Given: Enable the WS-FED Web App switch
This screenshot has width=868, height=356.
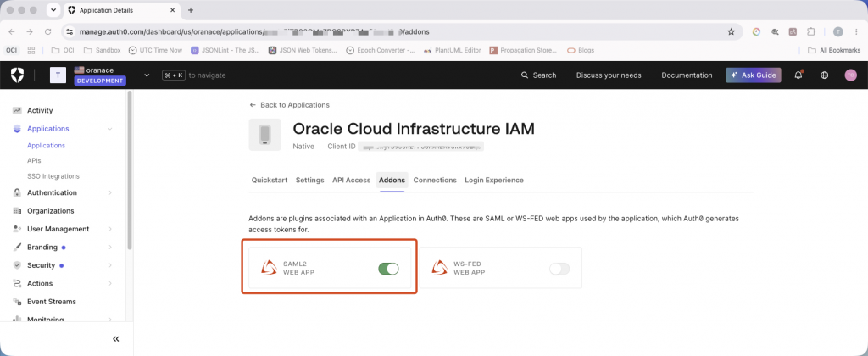Looking at the screenshot, I should [x=559, y=269].
